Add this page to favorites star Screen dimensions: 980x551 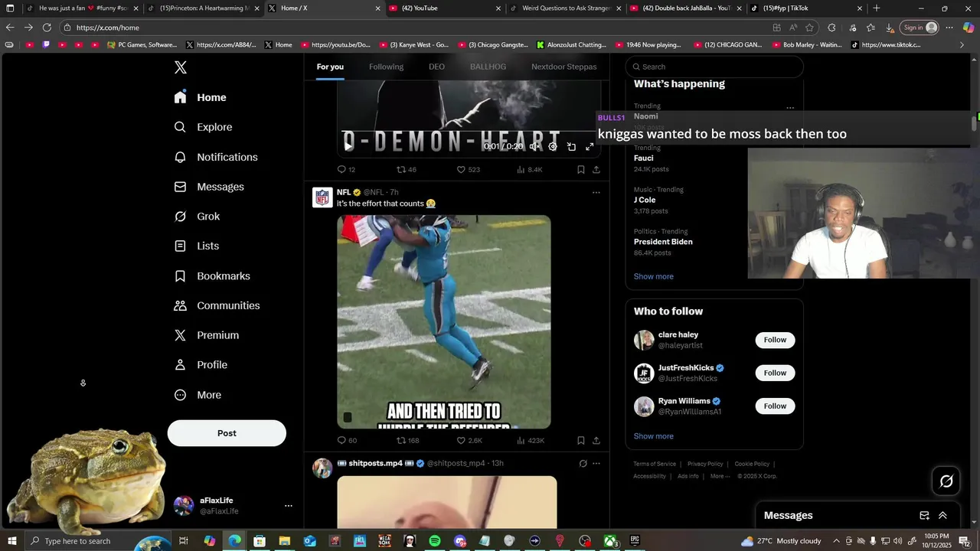[810, 28]
